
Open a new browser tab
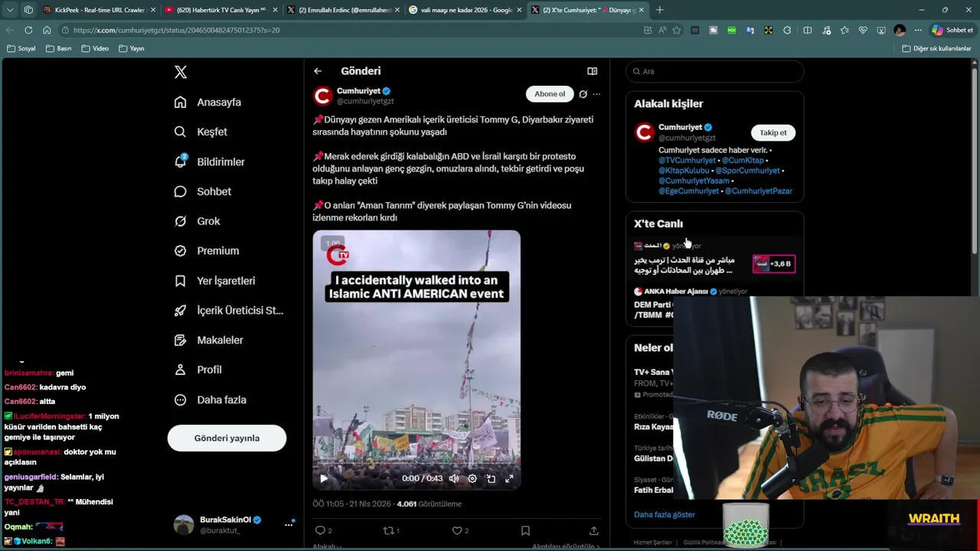pyautogui.click(x=660, y=10)
